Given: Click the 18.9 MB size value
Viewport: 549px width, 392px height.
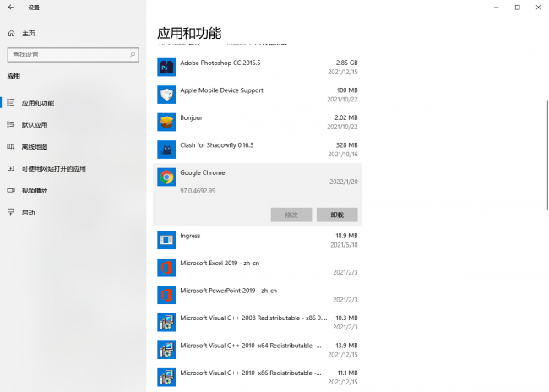Looking at the screenshot, I should coord(346,236).
